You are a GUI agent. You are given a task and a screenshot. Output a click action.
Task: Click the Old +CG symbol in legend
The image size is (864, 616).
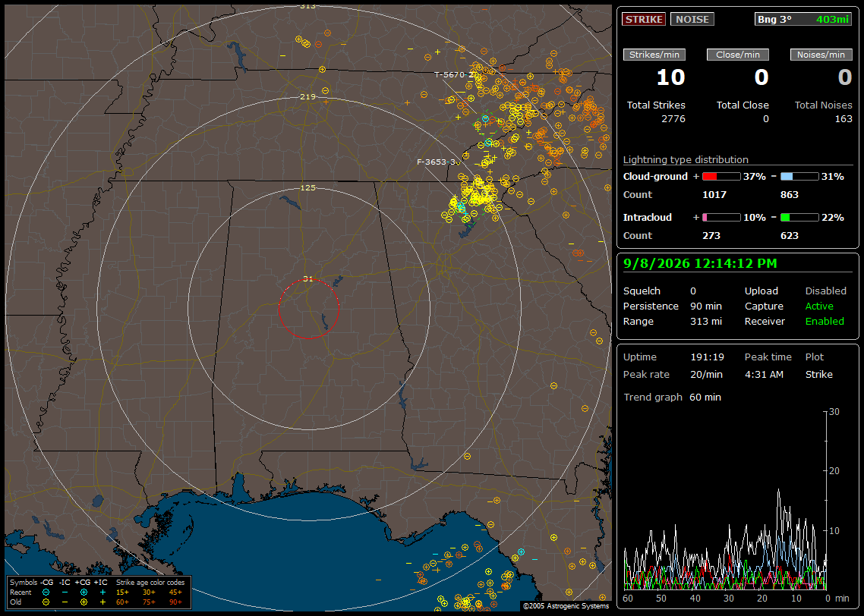[84, 602]
